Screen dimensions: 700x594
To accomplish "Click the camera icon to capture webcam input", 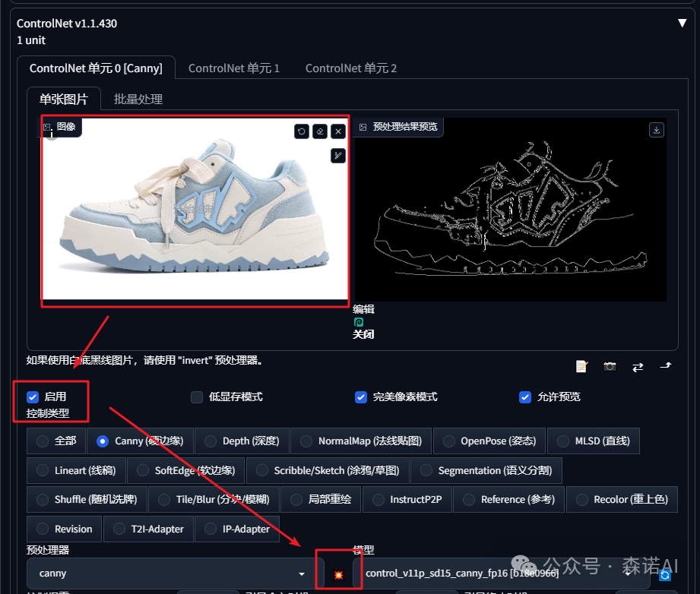I will tap(609, 366).
